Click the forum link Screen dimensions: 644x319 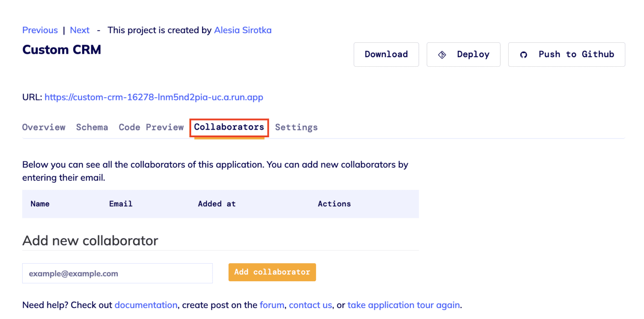pos(272,305)
